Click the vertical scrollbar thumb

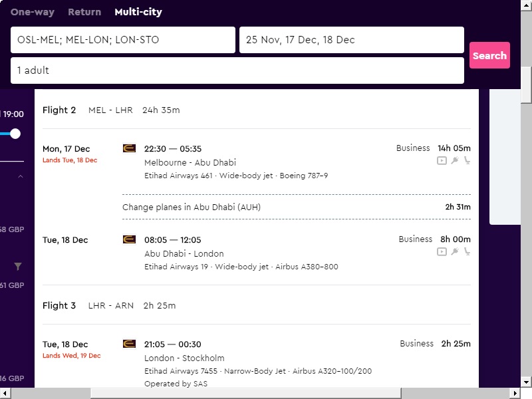point(526,85)
